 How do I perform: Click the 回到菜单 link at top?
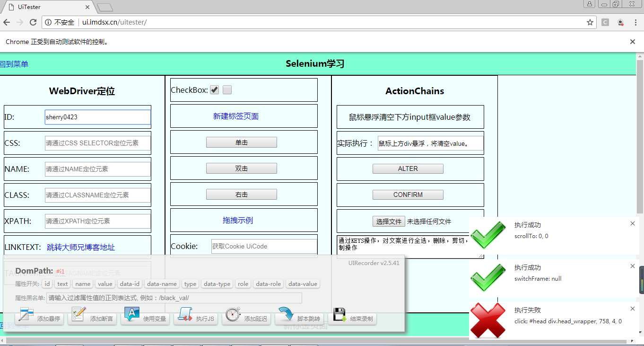click(14, 64)
